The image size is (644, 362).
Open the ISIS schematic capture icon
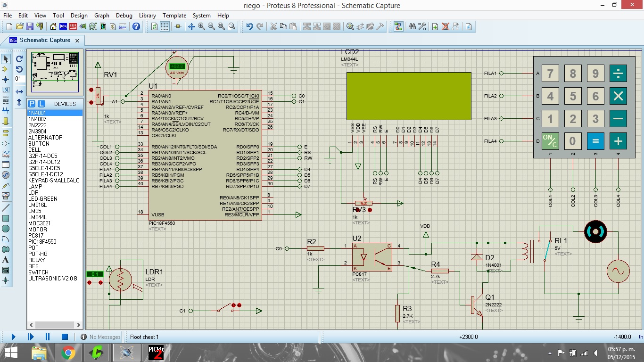[x=63, y=26]
